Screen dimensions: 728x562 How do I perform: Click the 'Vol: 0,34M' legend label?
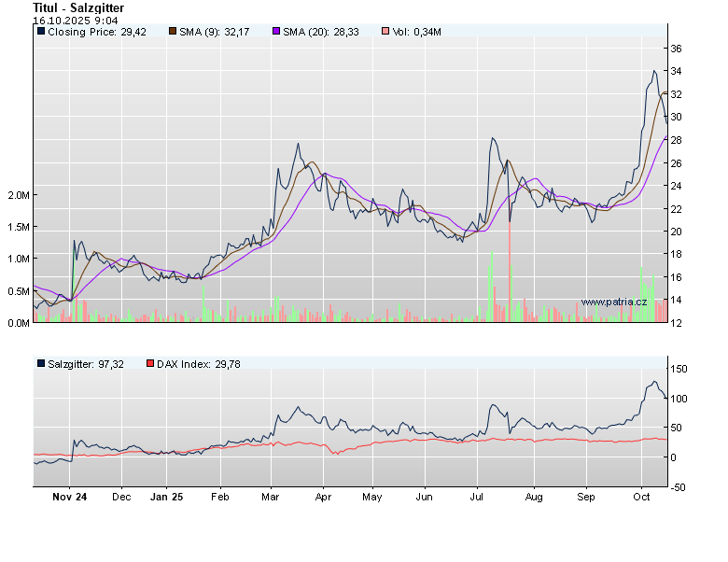(x=416, y=32)
